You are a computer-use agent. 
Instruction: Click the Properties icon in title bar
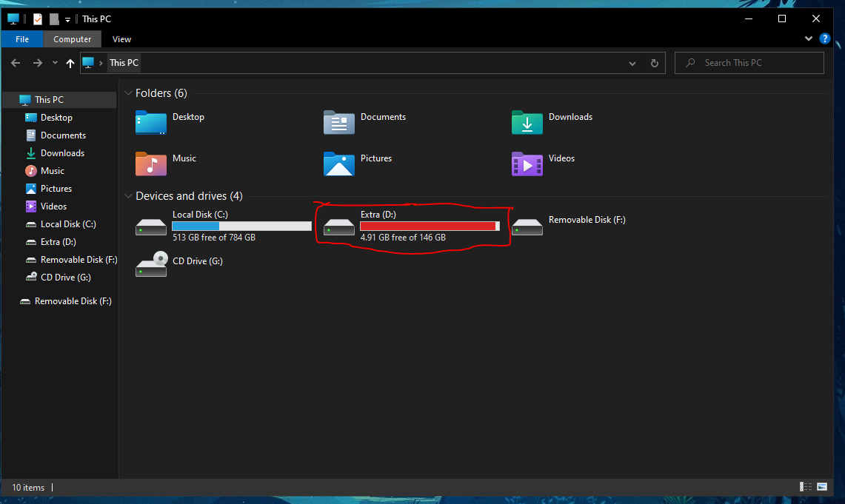tap(38, 19)
